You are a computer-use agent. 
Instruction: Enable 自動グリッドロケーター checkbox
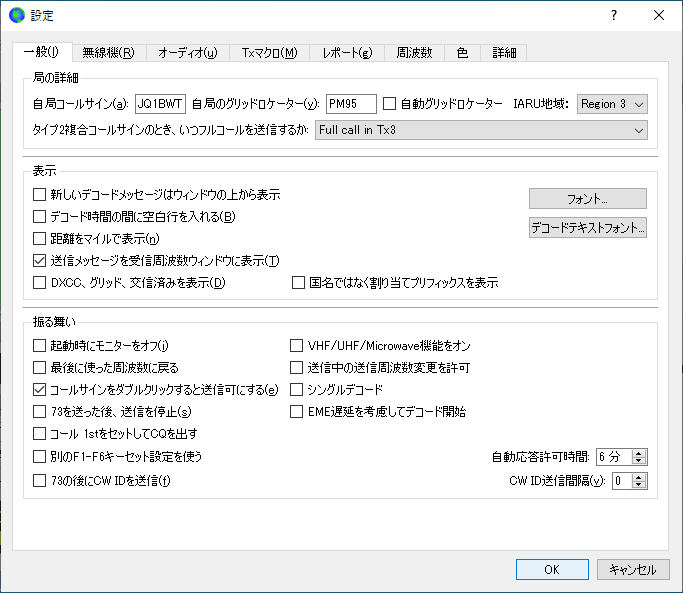click(390, 104)
